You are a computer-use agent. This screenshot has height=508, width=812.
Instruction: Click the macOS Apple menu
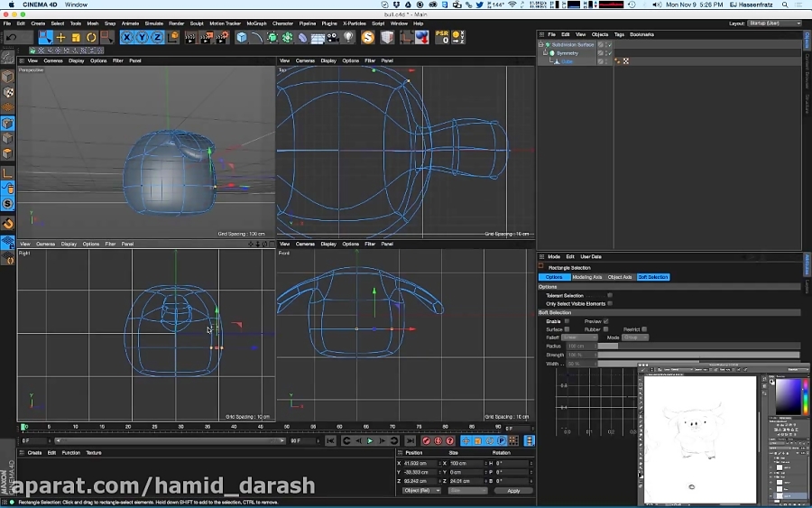click(x=12, y=5)
